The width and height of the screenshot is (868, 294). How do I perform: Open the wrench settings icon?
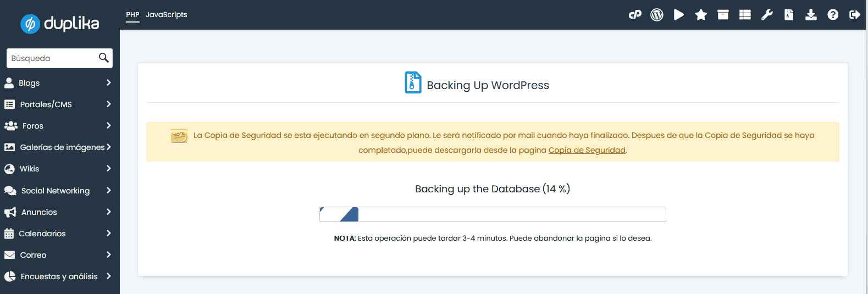click(767, 15)
